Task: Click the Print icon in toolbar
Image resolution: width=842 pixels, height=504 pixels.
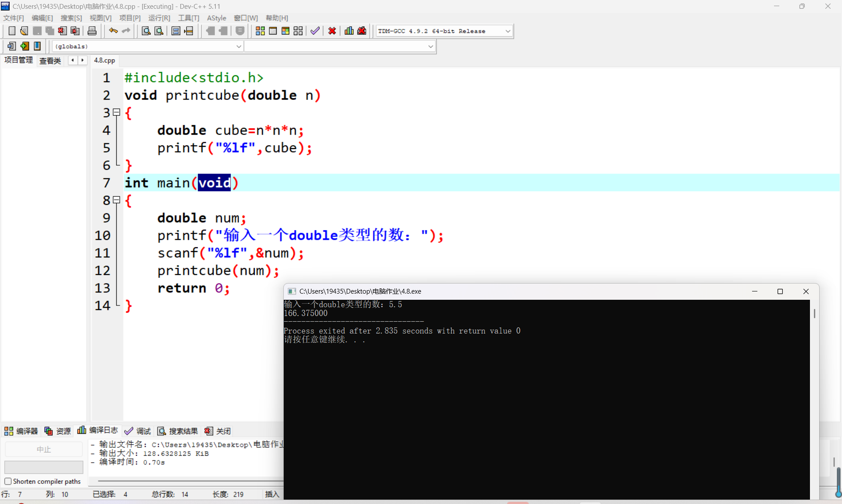Action: tap(92, 31)
